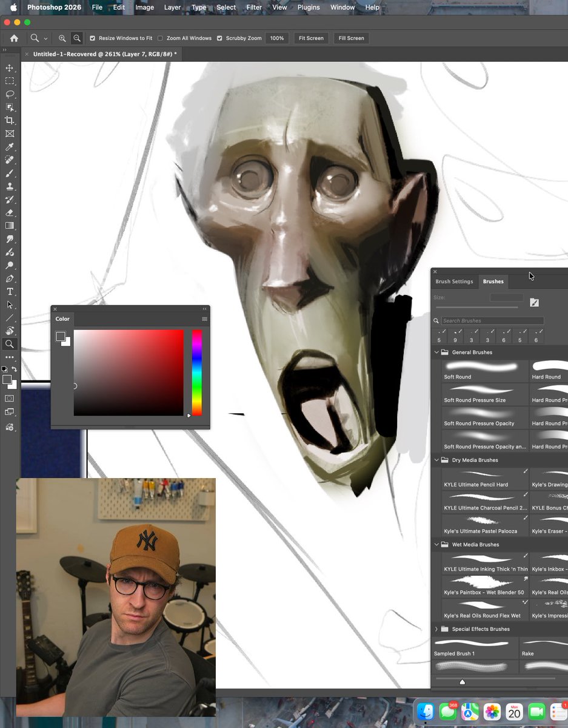Select the Pen tool

pos(10,279)
